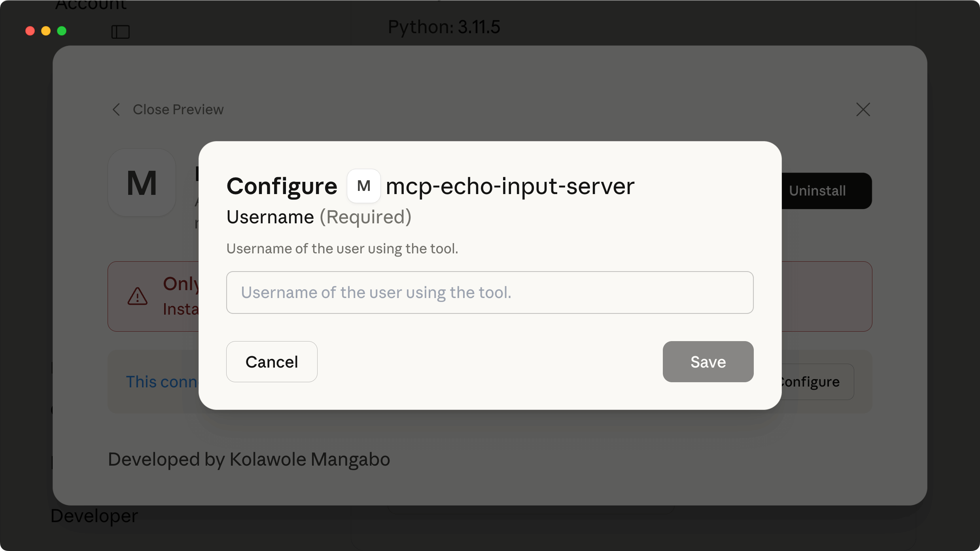The height and width of the screenshot is (551, 980).
Task: Click the Python: 3.11.5 status text
Action: [444, 26]
